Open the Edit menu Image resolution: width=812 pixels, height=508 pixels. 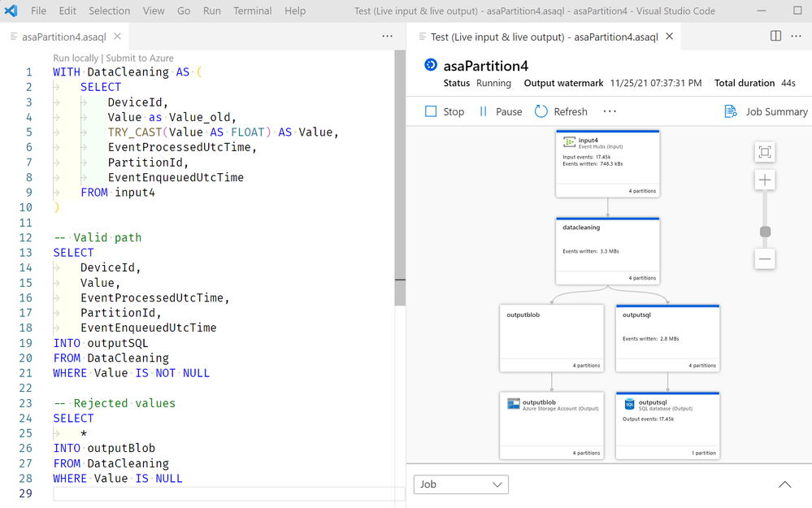click(x=67, y=11)
